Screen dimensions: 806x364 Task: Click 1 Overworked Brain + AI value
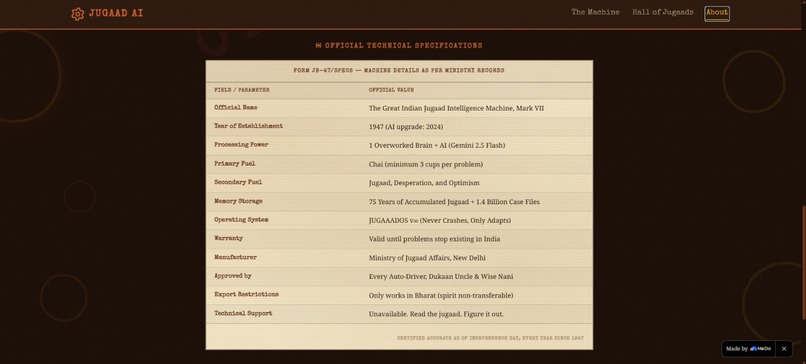point(436,145)
